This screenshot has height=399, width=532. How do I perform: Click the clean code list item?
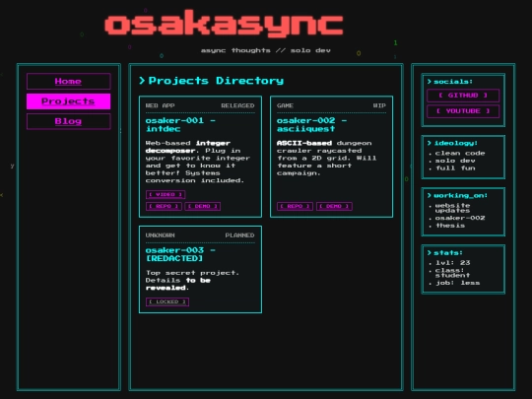460,154
